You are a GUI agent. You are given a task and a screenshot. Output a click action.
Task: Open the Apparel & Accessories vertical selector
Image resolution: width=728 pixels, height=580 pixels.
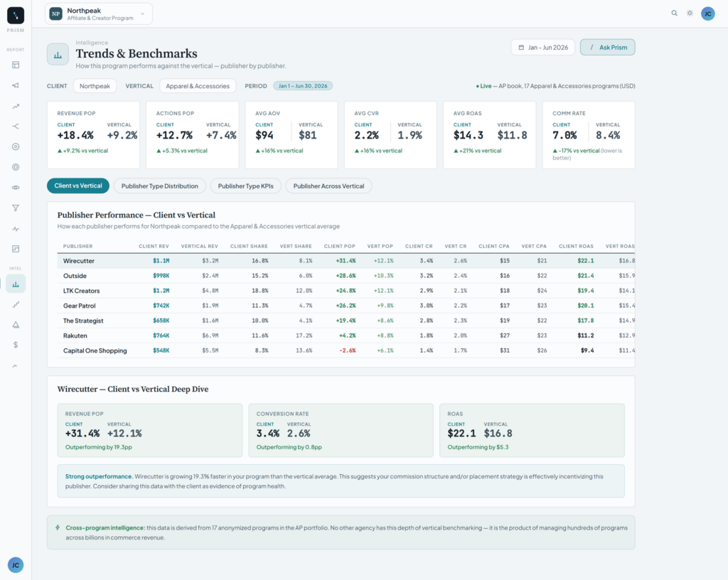click(198, 86)
